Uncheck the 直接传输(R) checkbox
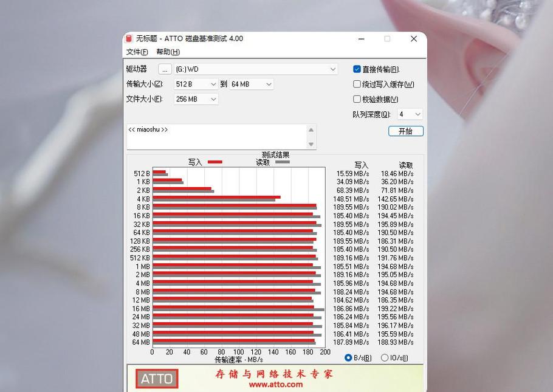 click(357, 69)
